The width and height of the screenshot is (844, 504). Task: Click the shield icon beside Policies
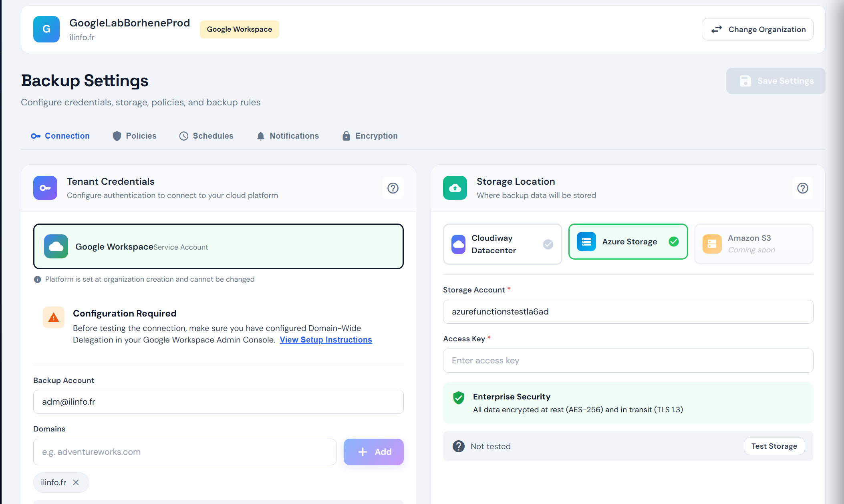(x=117, y=136)
